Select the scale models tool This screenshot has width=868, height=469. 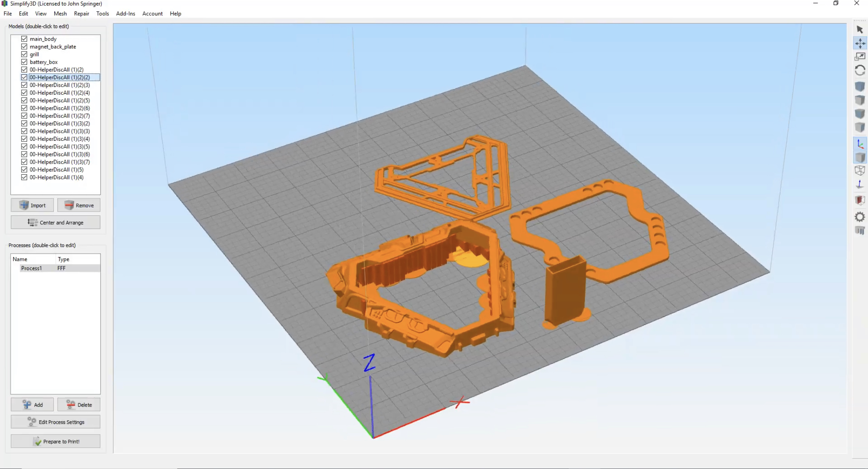[860, 56]
